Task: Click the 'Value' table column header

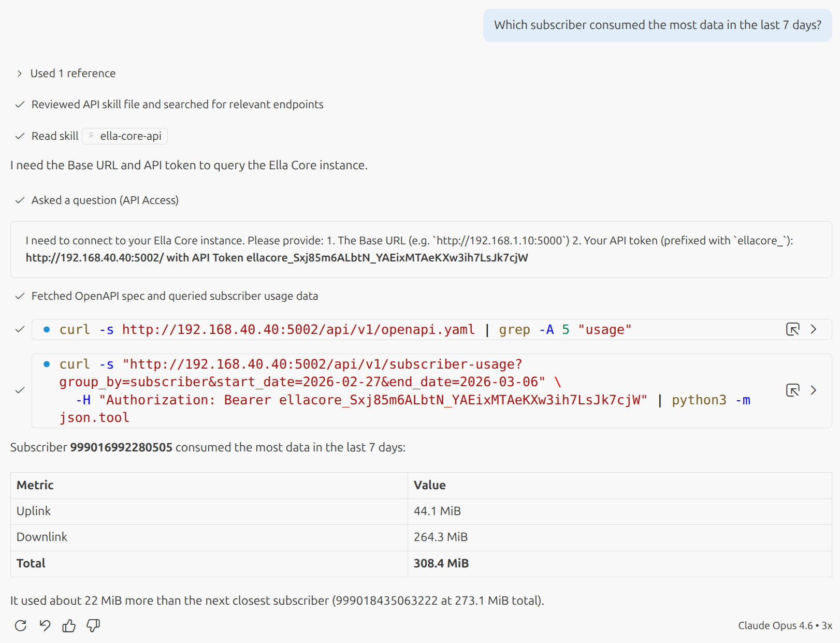Action: point(429,485)
